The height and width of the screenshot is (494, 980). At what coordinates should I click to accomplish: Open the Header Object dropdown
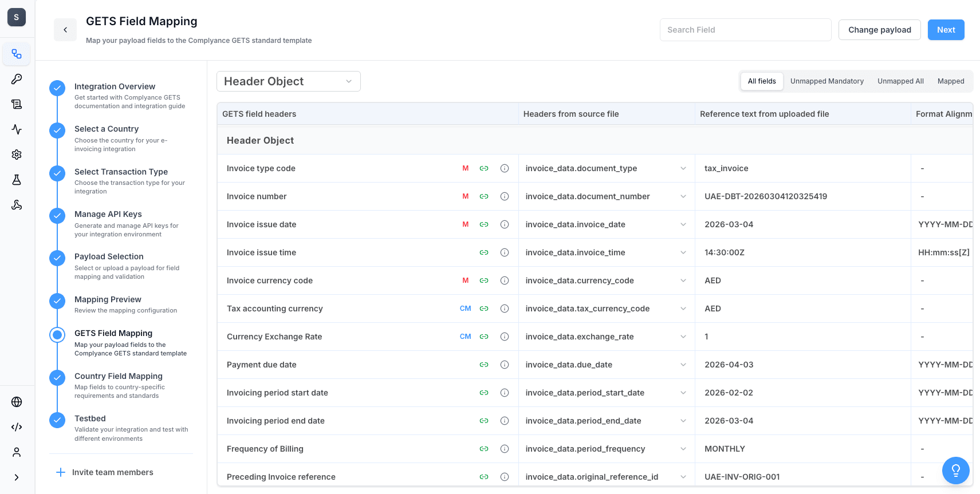click(x=288, y=81)
